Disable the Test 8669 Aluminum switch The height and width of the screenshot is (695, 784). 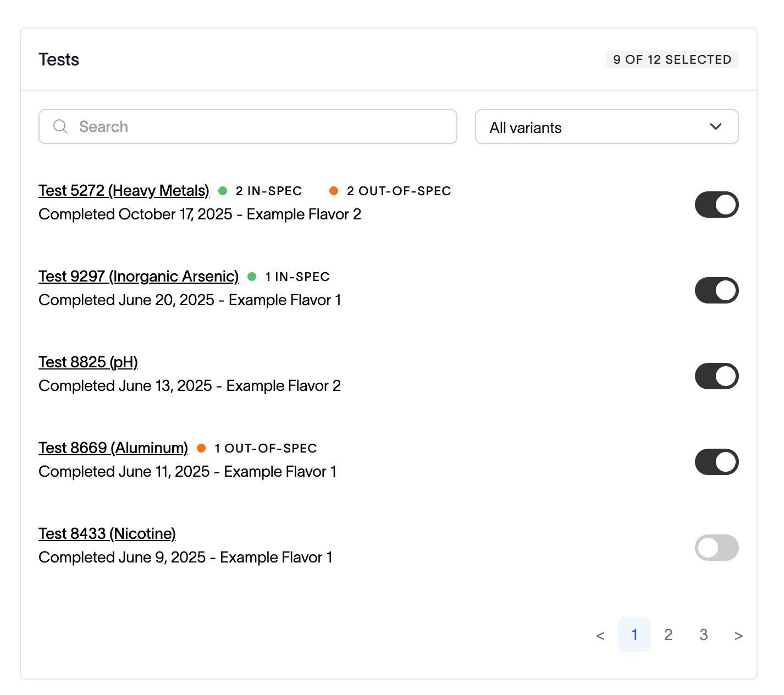point(716,462)
